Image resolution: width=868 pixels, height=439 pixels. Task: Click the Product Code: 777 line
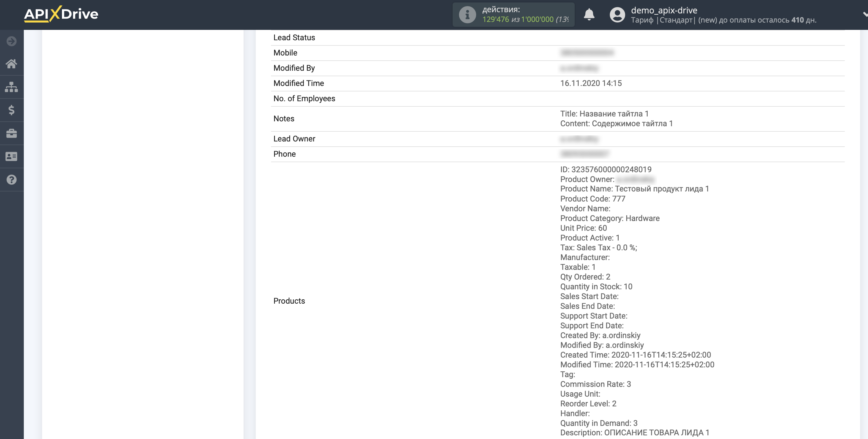coord(592,199)
